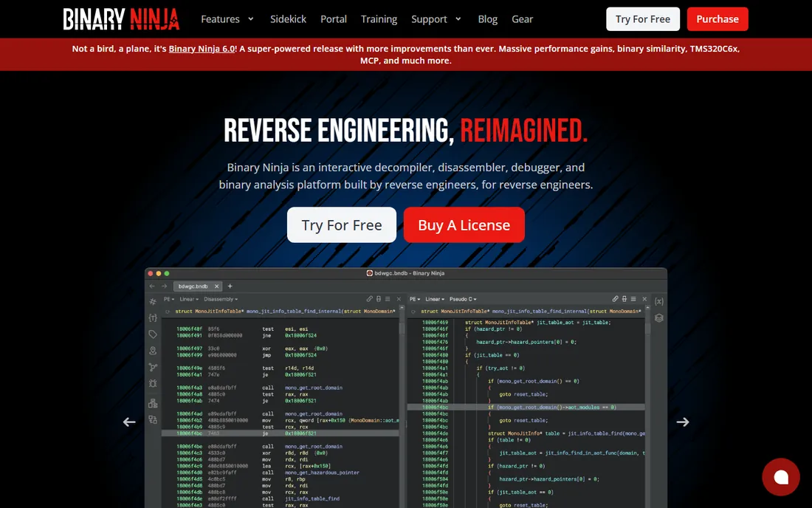Click link chain icon in Pseudo C pane
Screen dimensions: 812x508
(x=615, y=299)
